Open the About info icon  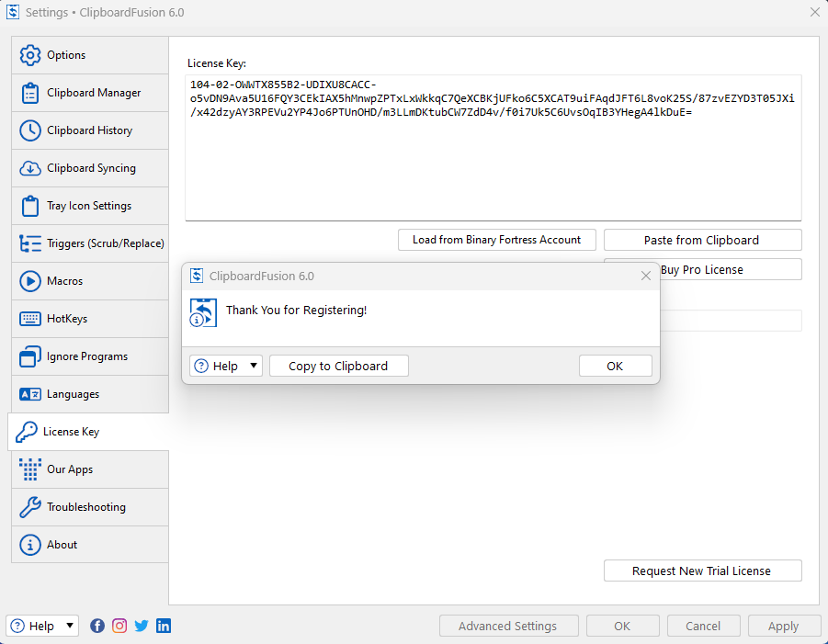point(30,545)
